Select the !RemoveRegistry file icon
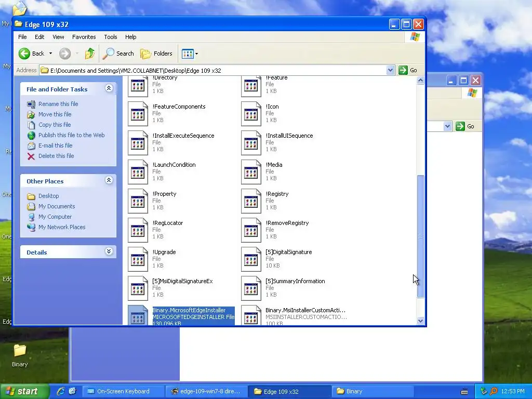Viewport: 532px width, 399px height. point(251,230)
